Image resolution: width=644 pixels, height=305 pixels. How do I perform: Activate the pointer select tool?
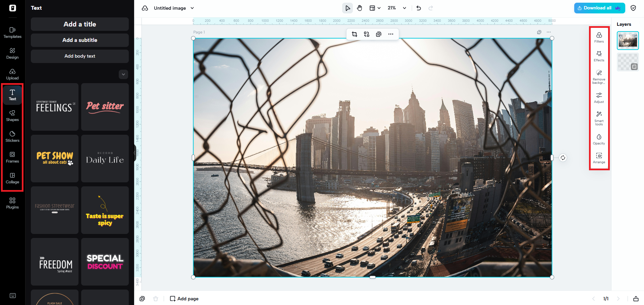(x=347, y=8)
